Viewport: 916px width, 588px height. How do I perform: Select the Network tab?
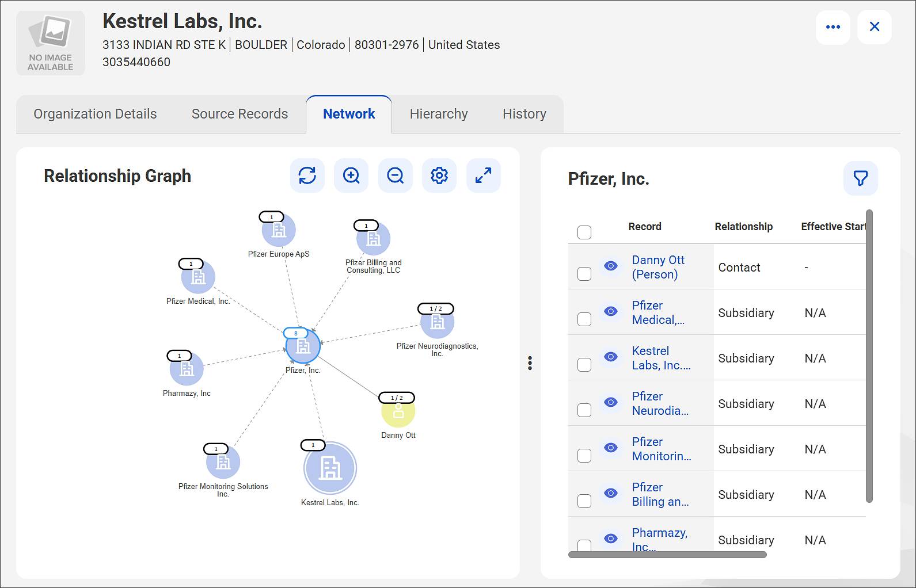click(x=349, y=114)
